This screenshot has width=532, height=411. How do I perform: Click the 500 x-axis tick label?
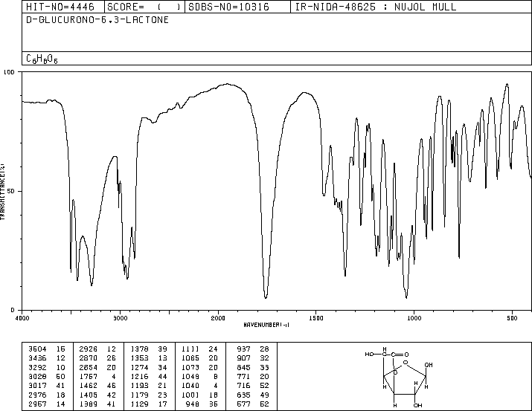(512, 318)
